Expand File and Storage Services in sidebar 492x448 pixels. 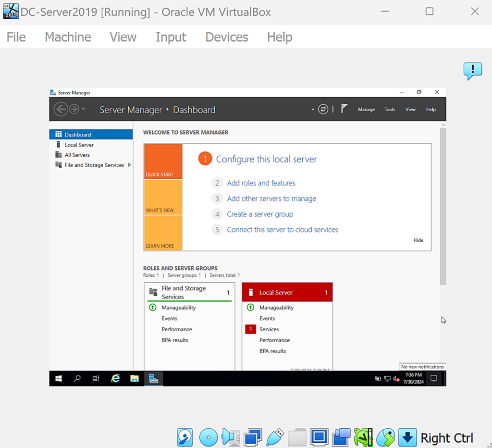(129, 165)
